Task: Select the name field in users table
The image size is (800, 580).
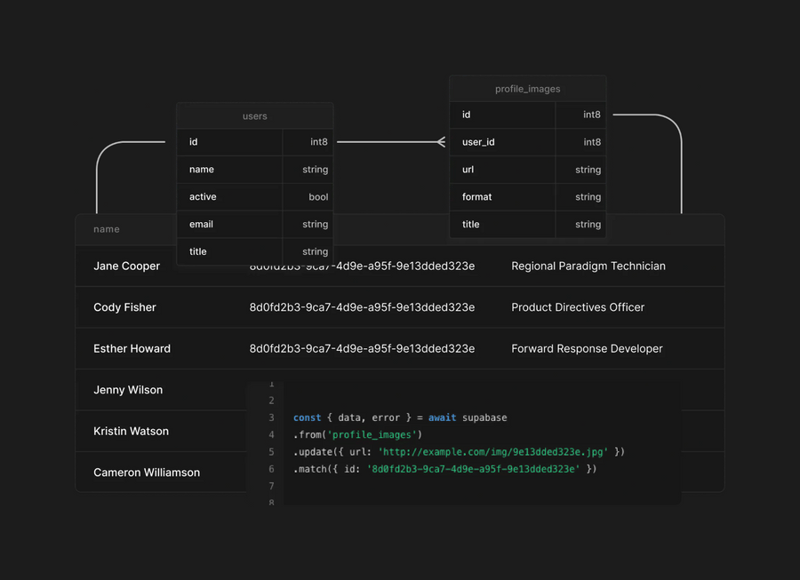Action: click(x=229, y=169)
